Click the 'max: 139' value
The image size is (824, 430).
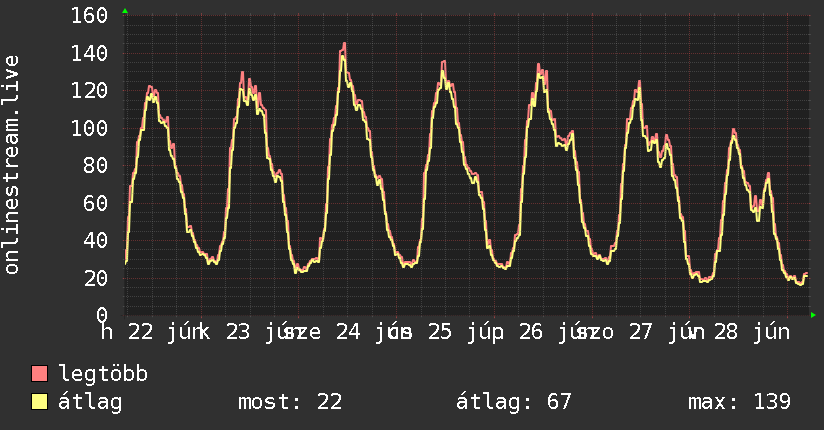739,402
